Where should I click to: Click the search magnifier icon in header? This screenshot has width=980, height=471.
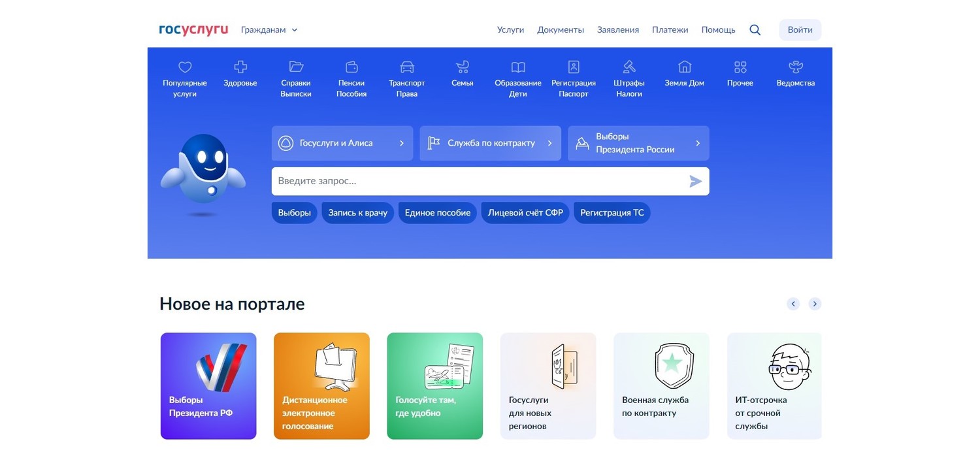[x=755, y=29]
